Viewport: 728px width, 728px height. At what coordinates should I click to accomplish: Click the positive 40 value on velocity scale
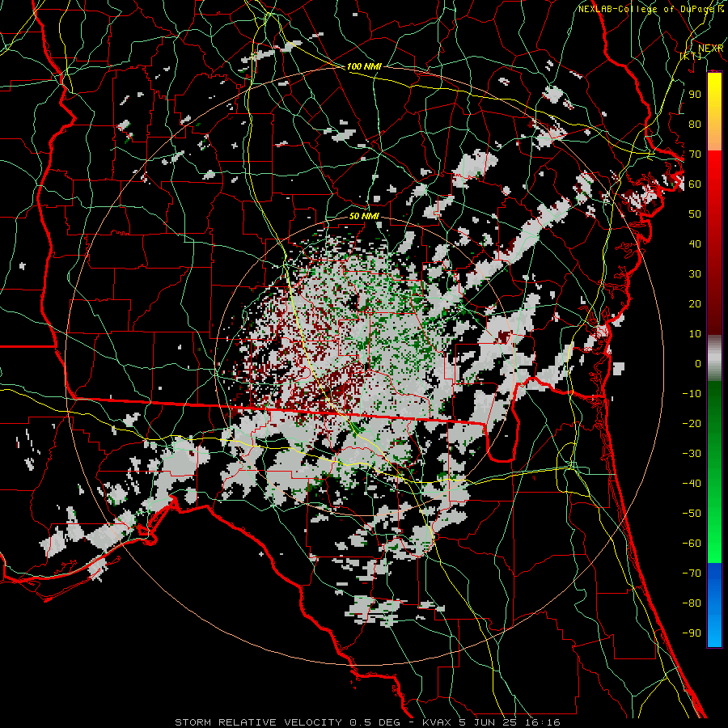[695, 243]
